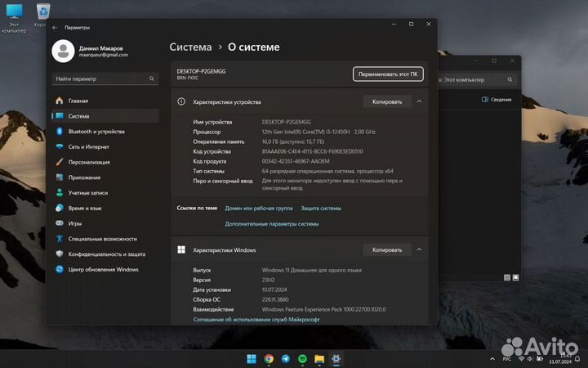Open Домен или рабочая группа link

[259, 208]
